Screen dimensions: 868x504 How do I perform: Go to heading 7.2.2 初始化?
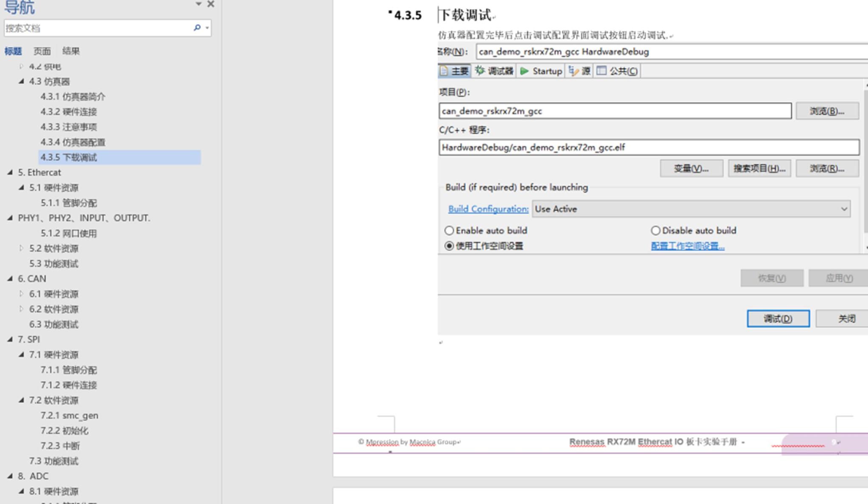[x=64, y=431]
